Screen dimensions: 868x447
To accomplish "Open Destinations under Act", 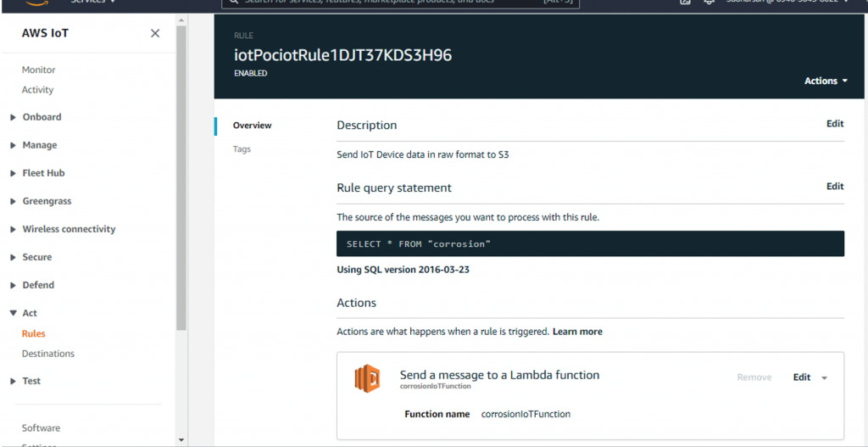I will (48, 354).
